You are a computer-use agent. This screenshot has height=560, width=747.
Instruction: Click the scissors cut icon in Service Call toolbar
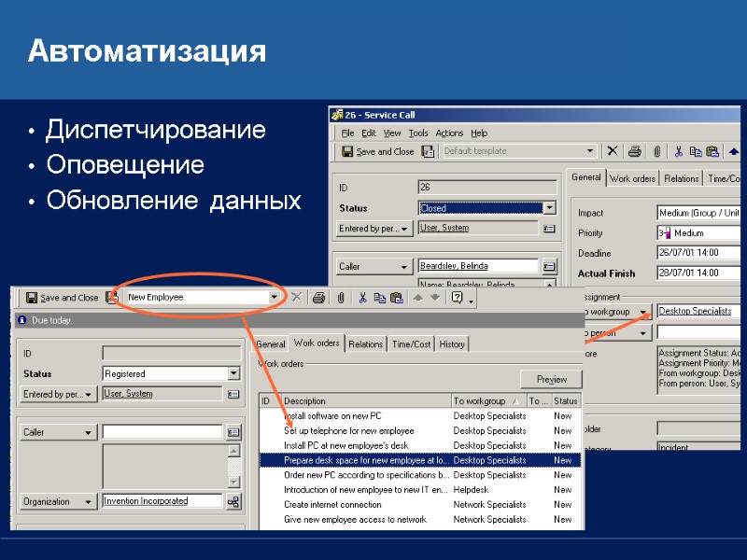pyautogui.click(x=679, y=151)
